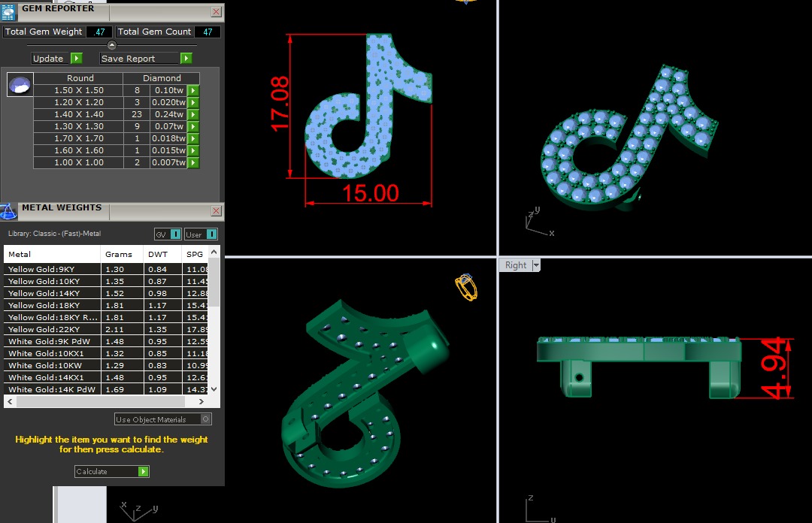Image resolution: width=812 pixels, height=523 pixels.
Task: Click the green arrow on Calculate button
Action: (144, 471)
